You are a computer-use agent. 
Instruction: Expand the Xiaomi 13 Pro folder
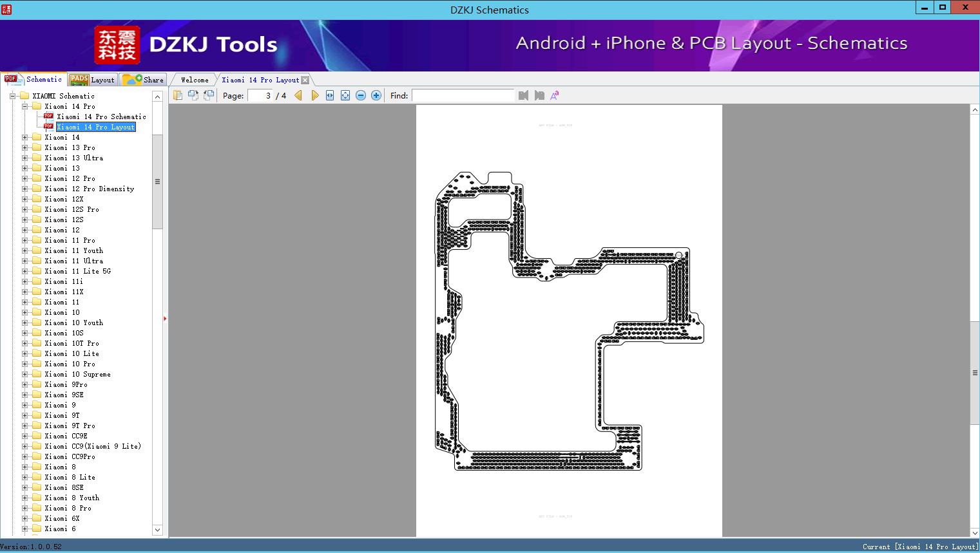pos(24,147)
